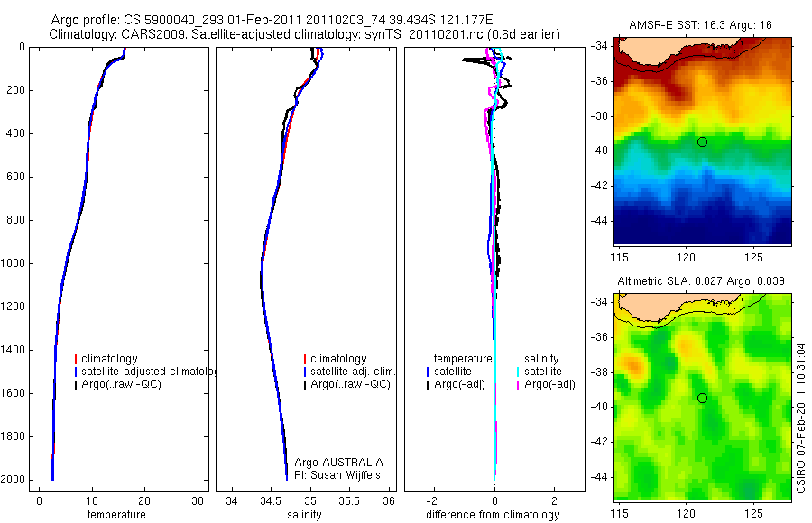Click the circle marker on SLA map
Screen dimensions: 812x523
[x=702, y=399]
